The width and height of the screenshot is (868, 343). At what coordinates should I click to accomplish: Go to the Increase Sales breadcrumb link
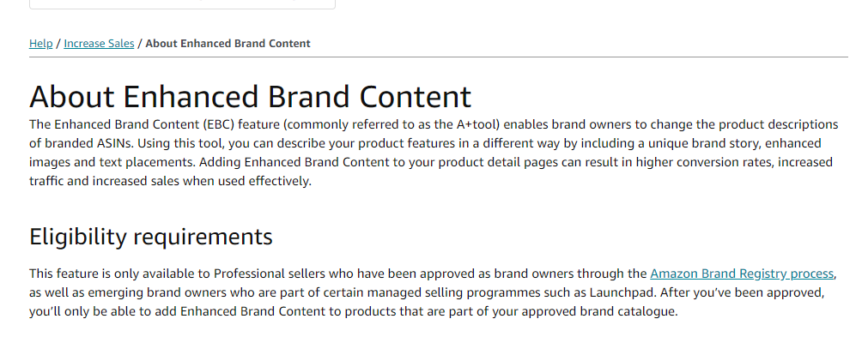pyautogui.click(x=99, y=43)
